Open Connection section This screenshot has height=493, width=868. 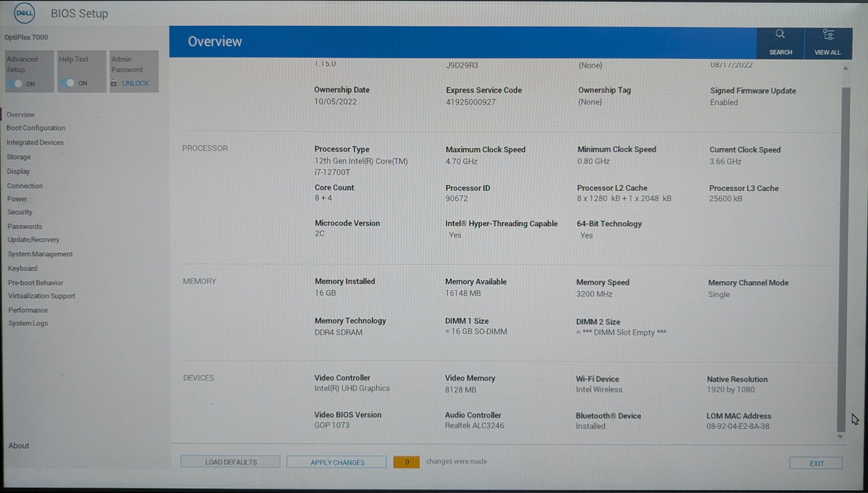(x=25, y=186)
